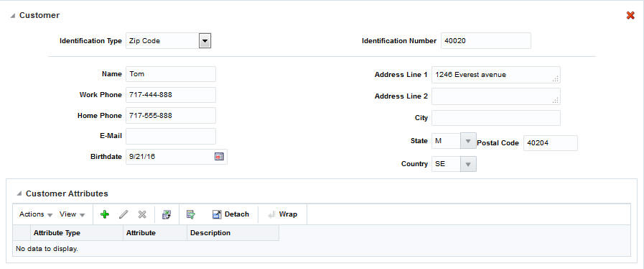Sort by Attribute column header
Image resolution: width=644 pixels, height=269 pixels.
(155, 233)
